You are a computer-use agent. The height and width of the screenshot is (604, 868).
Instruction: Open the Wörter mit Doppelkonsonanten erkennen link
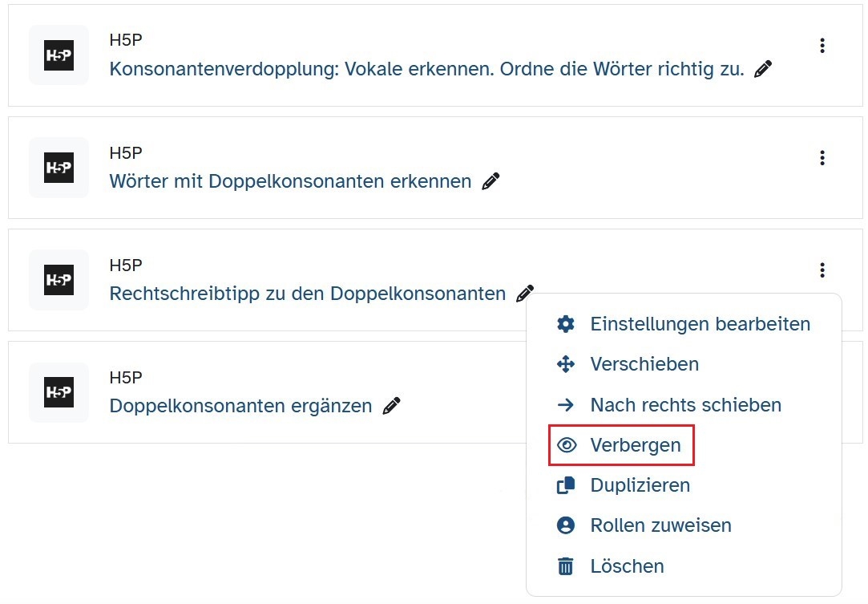tap(290, 182)
